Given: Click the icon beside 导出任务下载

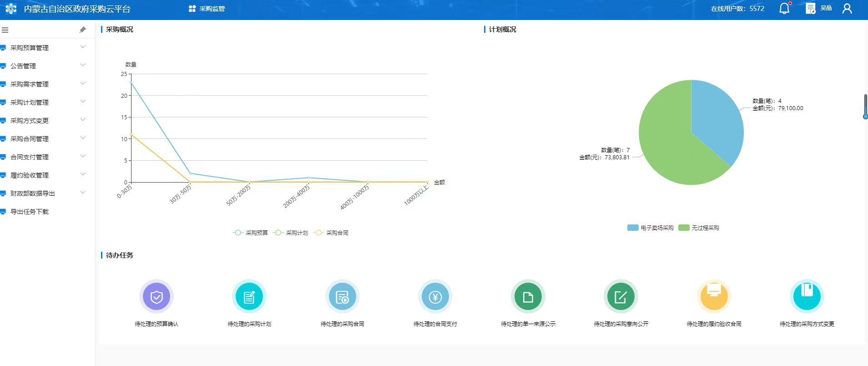Looking at the screenshot, I should point(3,212).
